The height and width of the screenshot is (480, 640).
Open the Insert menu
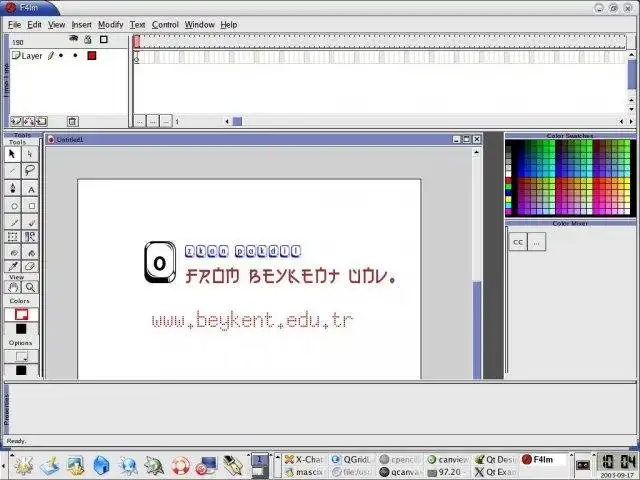click(81, 25)
